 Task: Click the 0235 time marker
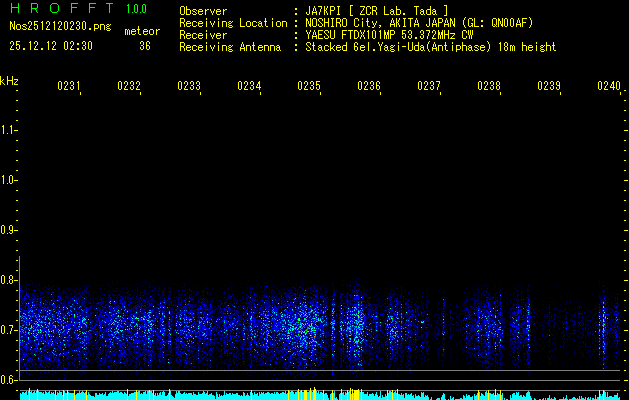click(x=309, y=87)
